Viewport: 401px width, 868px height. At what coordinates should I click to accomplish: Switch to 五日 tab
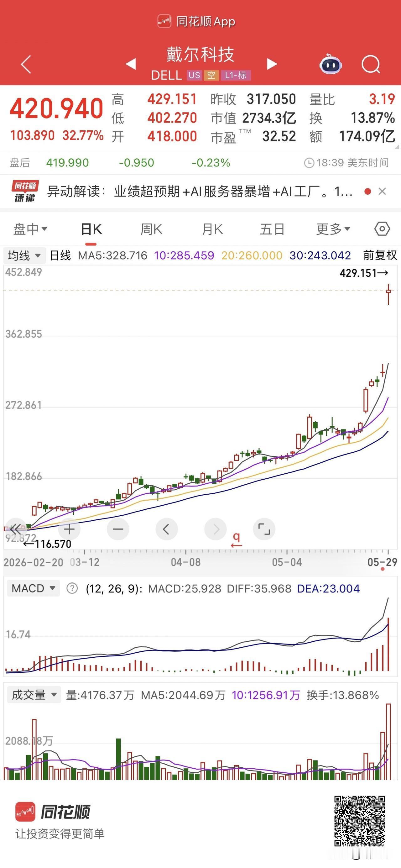[272, 229]
